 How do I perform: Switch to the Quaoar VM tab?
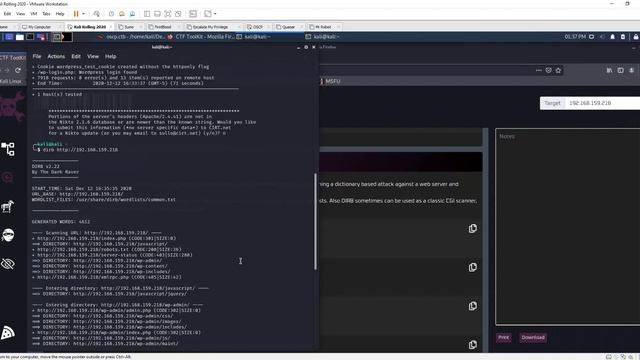pyautogui.click(x=288, y=27)
